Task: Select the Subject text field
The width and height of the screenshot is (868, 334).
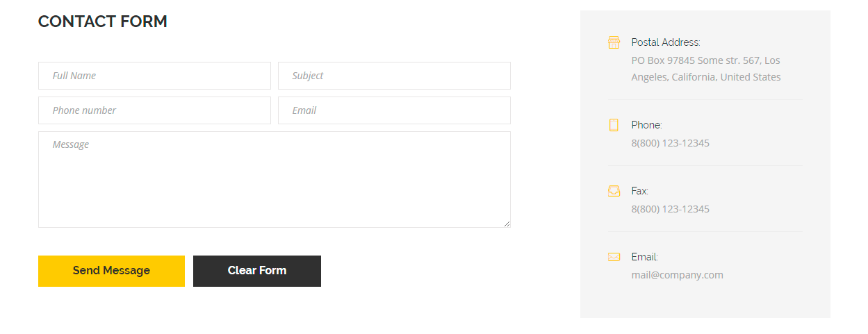Action: tap(394, 76)
